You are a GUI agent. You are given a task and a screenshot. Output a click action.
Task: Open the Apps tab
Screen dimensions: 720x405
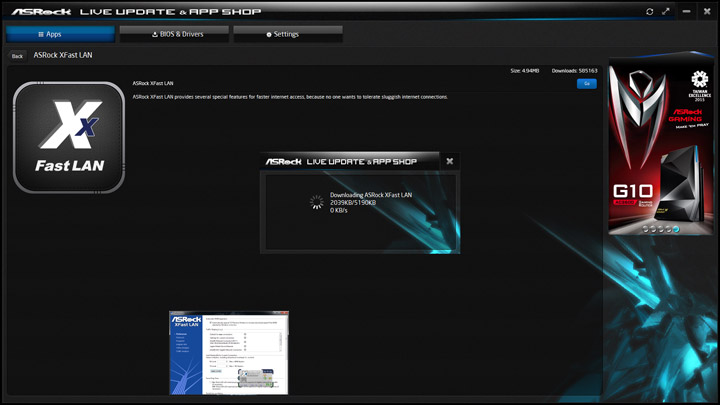60,34
